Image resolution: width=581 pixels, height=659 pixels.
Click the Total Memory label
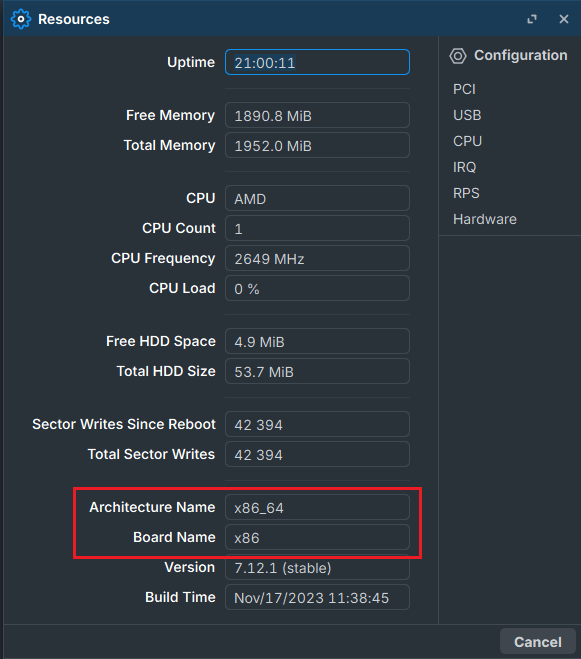[169, 145]
